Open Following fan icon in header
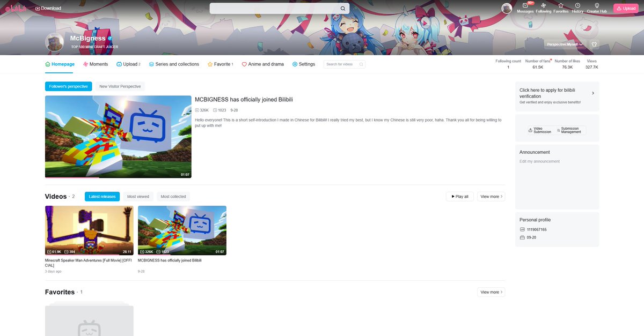The image size is (644, 336). point(543,5)
